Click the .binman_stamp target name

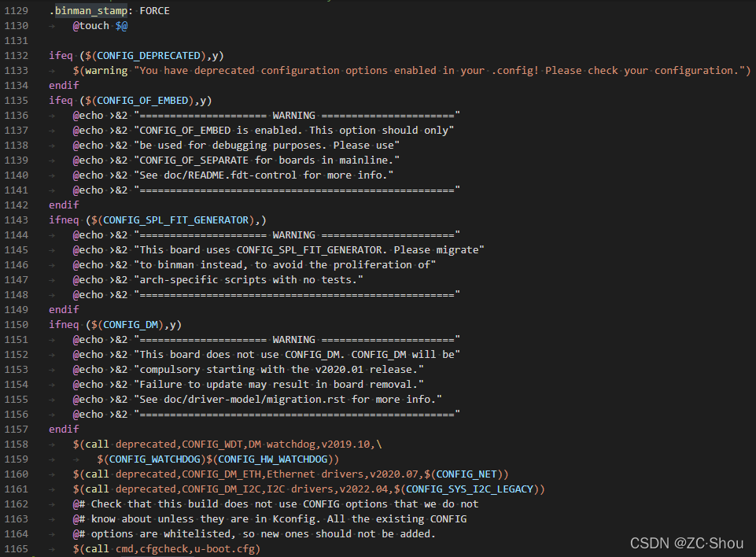click(x=88, y=10)
